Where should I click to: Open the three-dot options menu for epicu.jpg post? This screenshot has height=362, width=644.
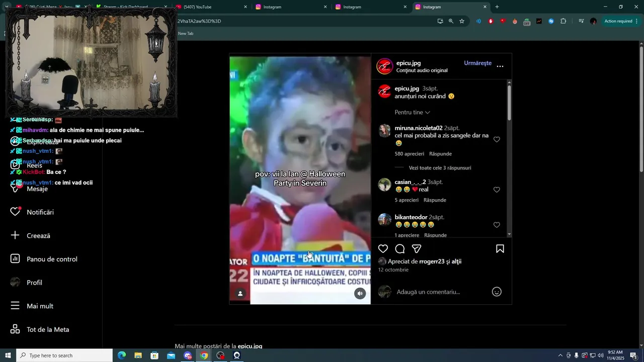coord(500,66)
